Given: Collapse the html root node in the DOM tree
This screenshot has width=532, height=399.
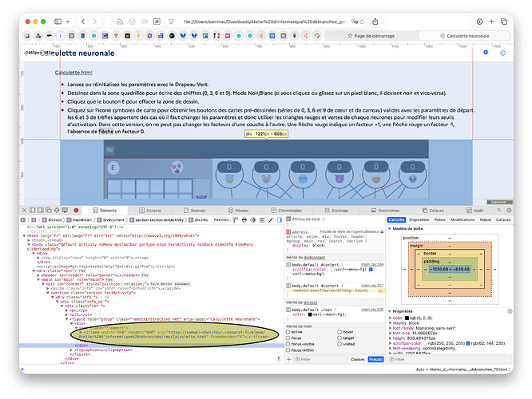Looking at the screenshot, I should [x=24, y=235].
